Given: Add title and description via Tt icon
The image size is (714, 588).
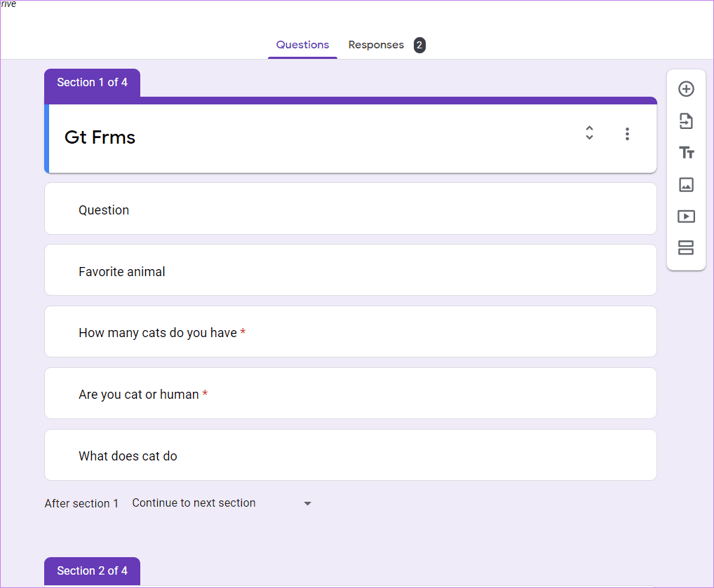Looking at the screenshot, I should (x=686, y=153).
